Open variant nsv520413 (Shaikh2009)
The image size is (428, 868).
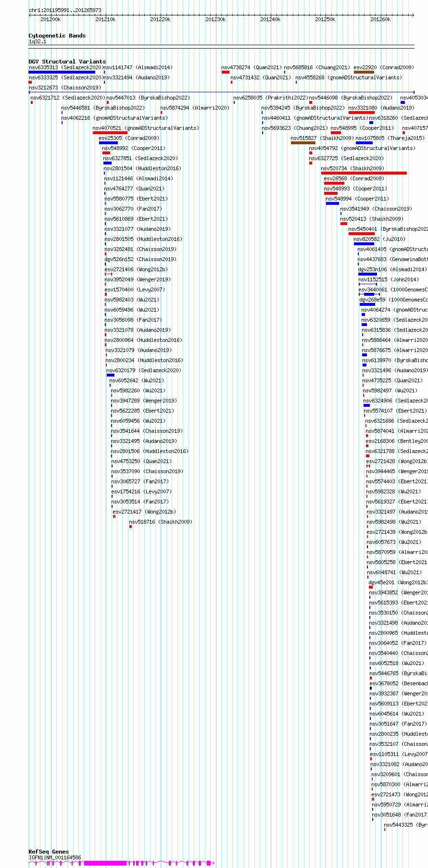[x=372, y=219]
